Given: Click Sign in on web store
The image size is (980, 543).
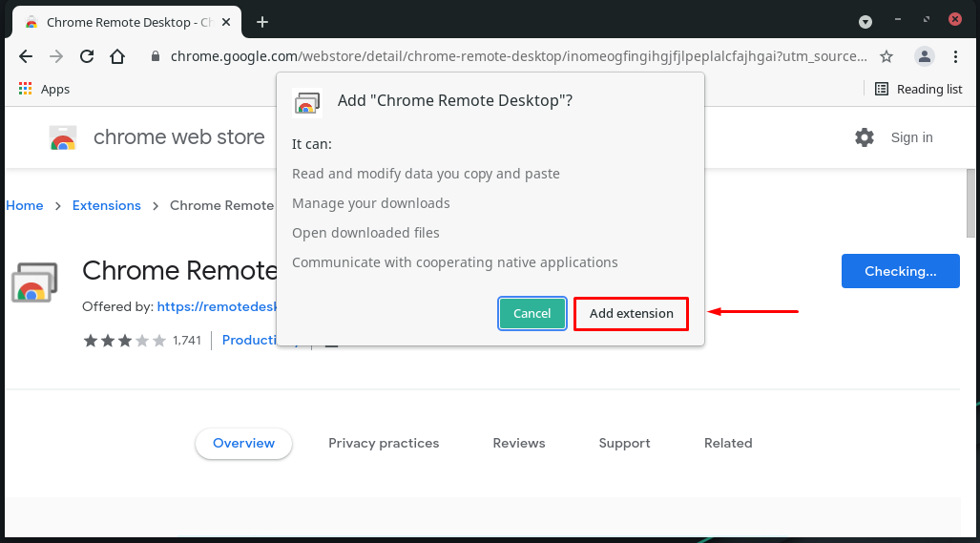Looking at the screenshot, I should pos(911,137).
